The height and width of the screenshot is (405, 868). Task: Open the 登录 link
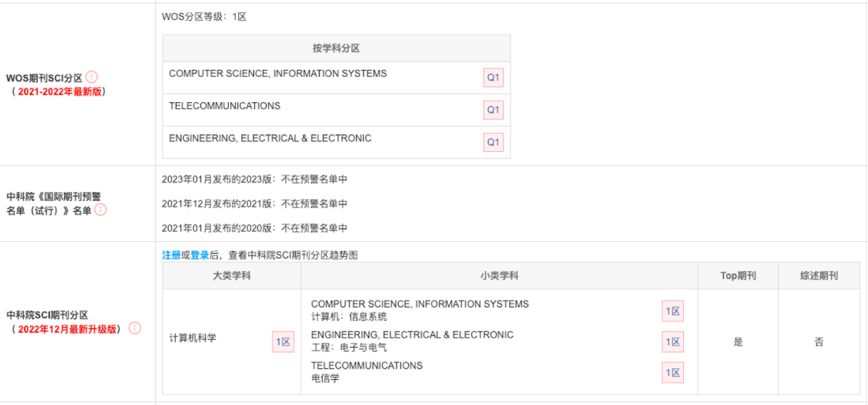coord(199,255)
